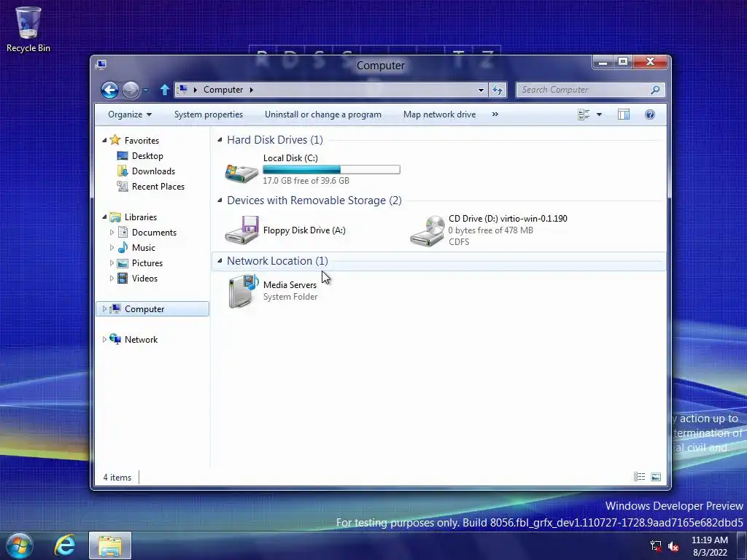The height and width of the screenshot is (560, 747).
Task: Select the Local Disk (C:) drive icon
Action: pos(241,173)
